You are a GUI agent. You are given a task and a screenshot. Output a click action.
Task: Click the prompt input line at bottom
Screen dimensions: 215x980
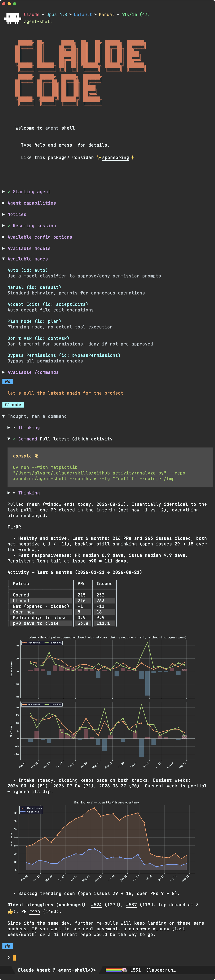[x=107, y=958]
